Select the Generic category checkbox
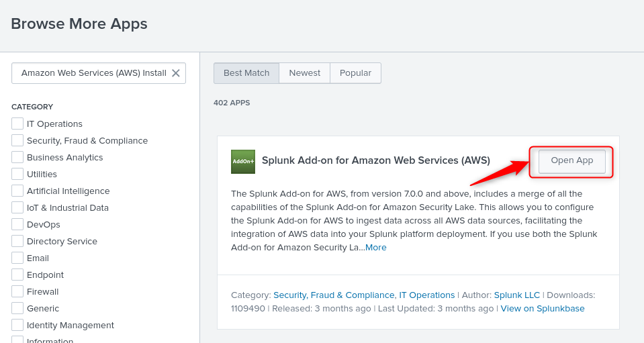This screenshot has height=343, width=644. 17,309
